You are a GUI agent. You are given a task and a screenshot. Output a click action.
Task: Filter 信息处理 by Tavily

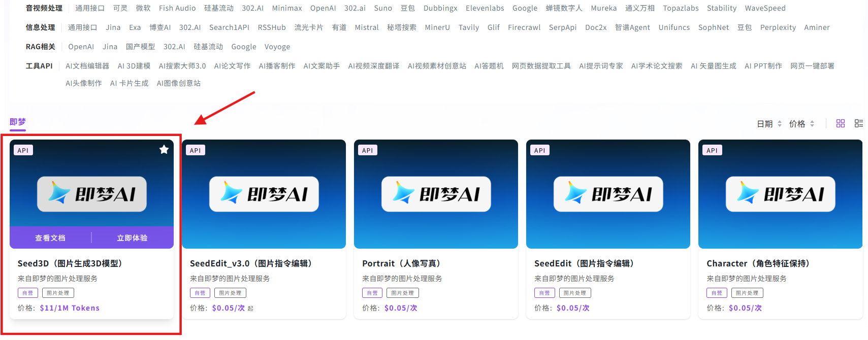[469, 27]
